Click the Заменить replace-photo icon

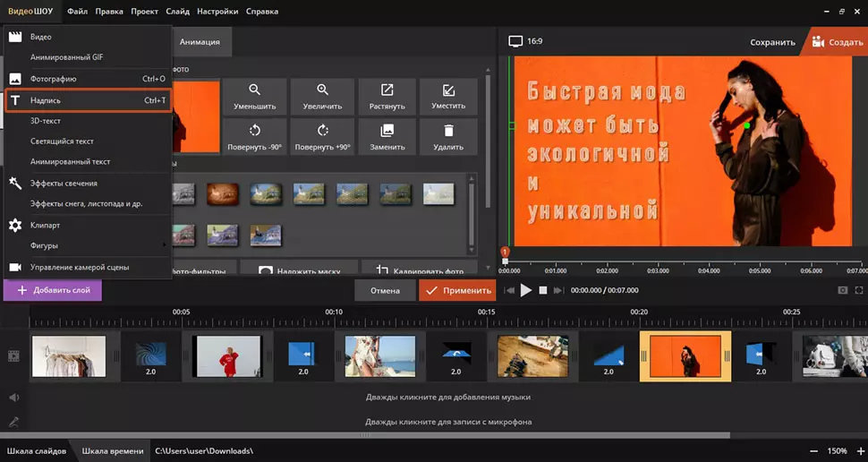tap(387, 137)
